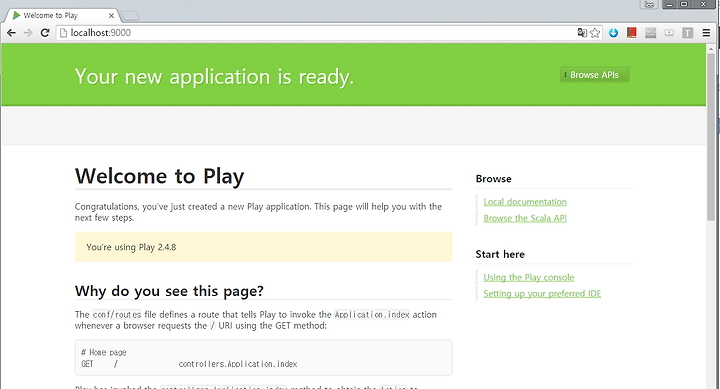
Task: Click the Browse sidebar heading
Action: (x=493, y=179)
